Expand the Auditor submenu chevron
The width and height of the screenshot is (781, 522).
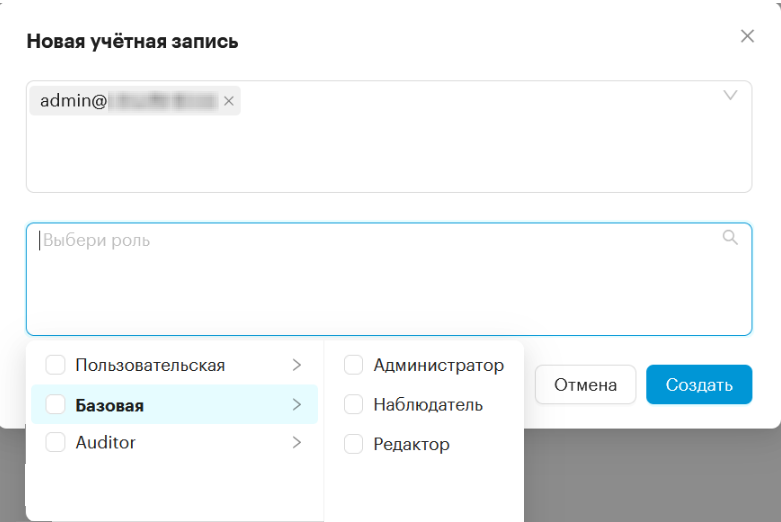[x=297, y=442]
